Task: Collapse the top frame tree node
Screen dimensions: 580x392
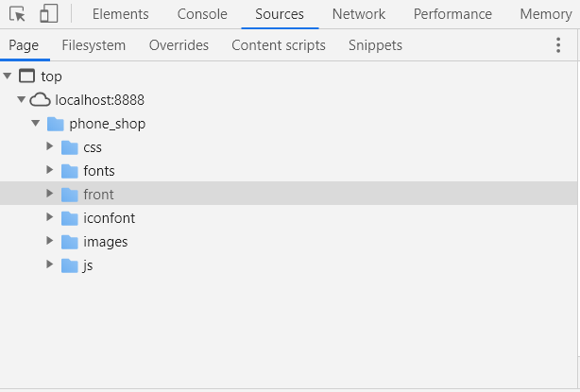Action: point(9,77)
